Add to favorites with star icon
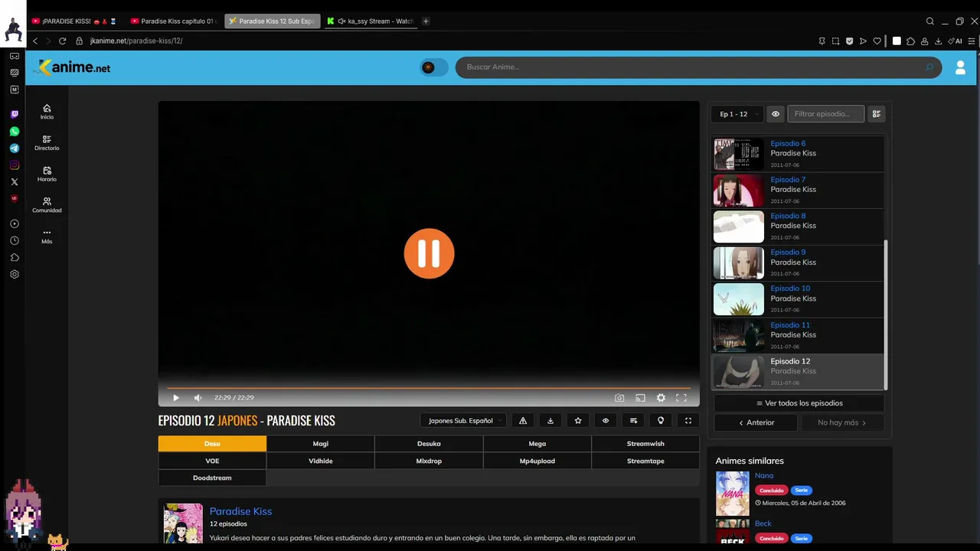The height and width of the screenshot is (551, 980). point(578,420)
